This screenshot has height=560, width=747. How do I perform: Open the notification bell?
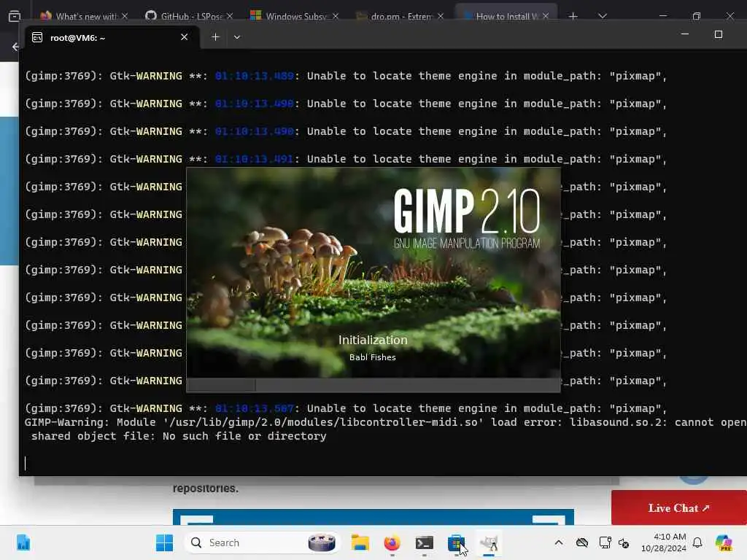[697, 542]
